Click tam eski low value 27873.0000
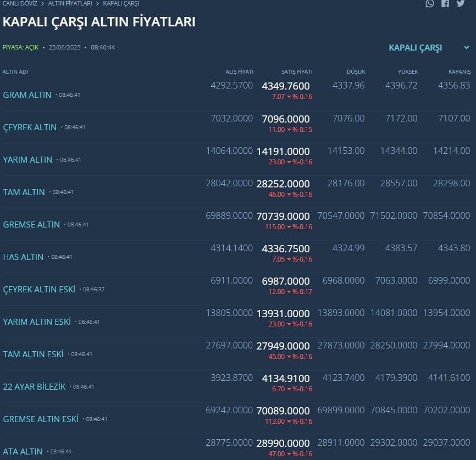Image resolution: width=476 pixels, height=460 pixels. coord(341,346)
